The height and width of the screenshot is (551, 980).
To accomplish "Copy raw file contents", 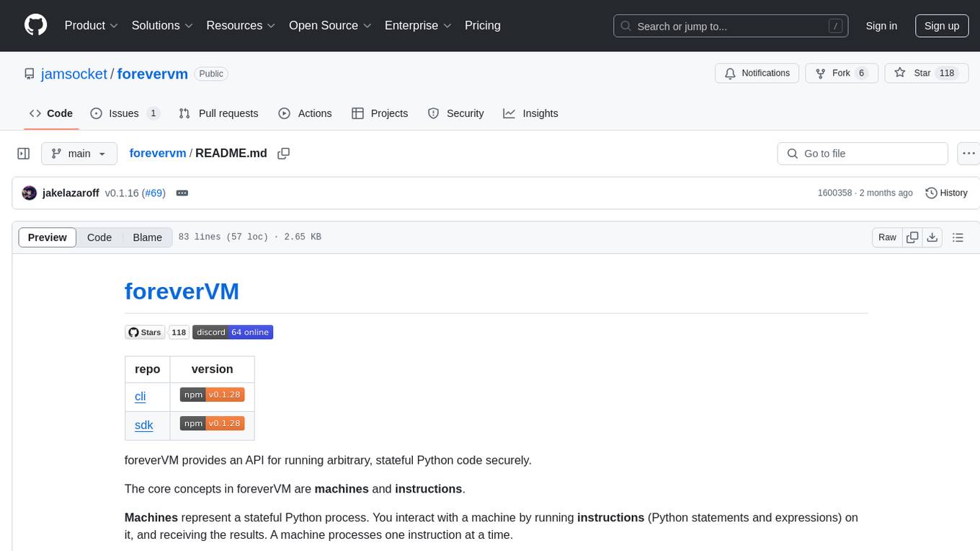I will pyautogui.click(x=912, y=237).
